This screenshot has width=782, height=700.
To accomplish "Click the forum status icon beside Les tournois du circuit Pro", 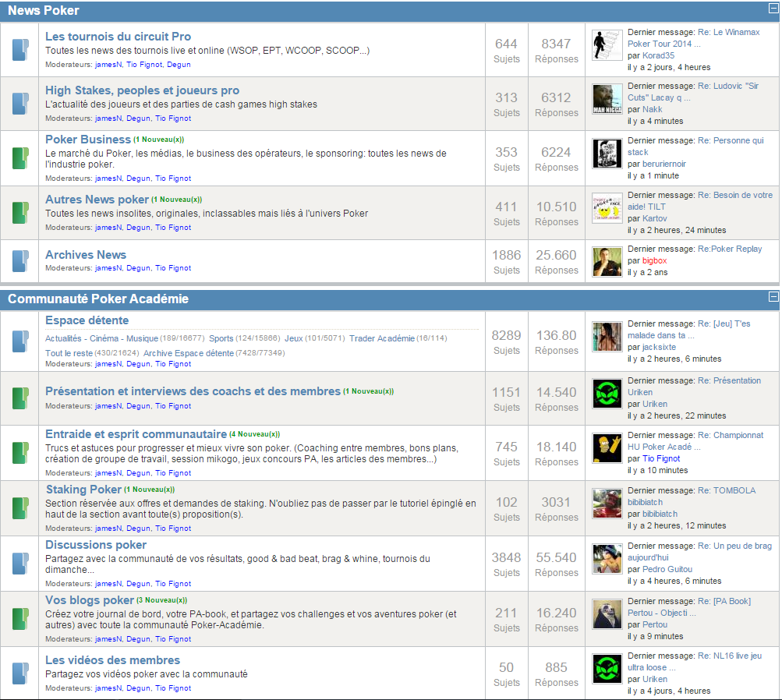I will (x=20, y=50).
